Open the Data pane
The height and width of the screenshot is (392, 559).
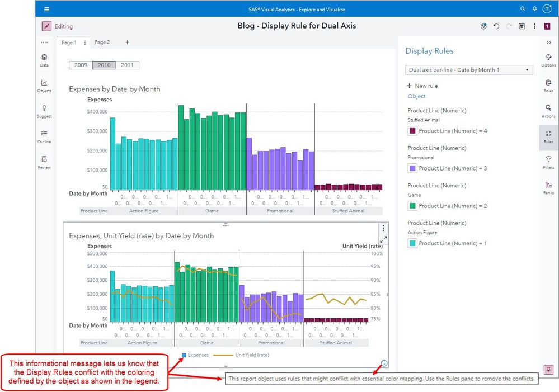[44, 60]
